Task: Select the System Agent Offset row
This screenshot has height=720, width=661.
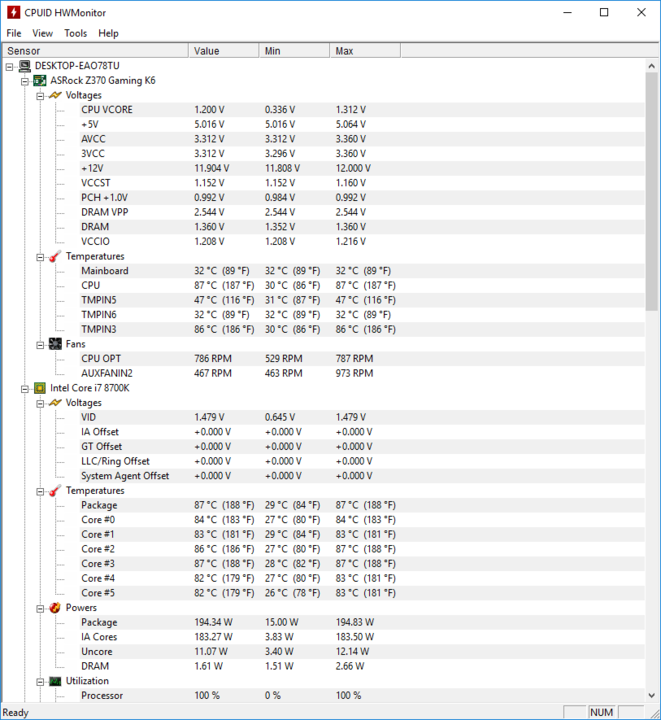Action: (362, 476)
